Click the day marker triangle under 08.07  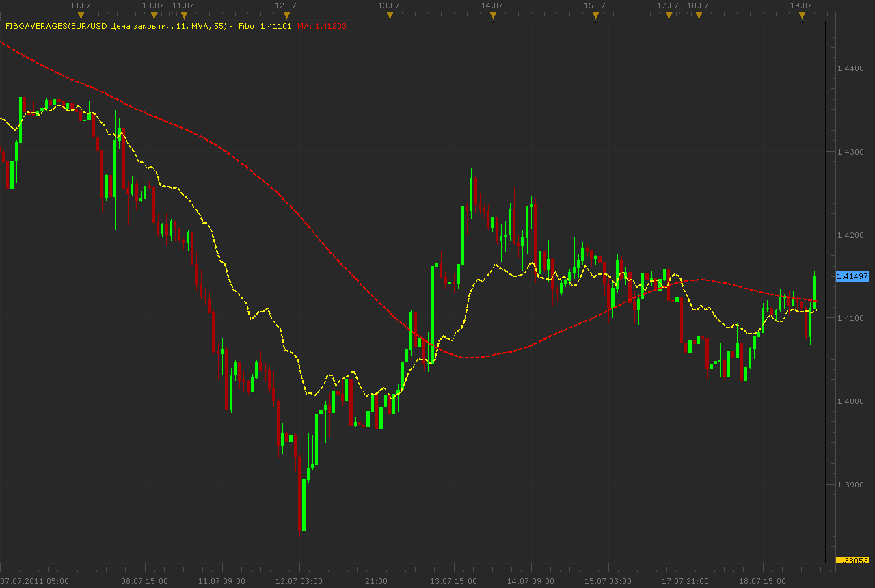[x=81, y=15]
